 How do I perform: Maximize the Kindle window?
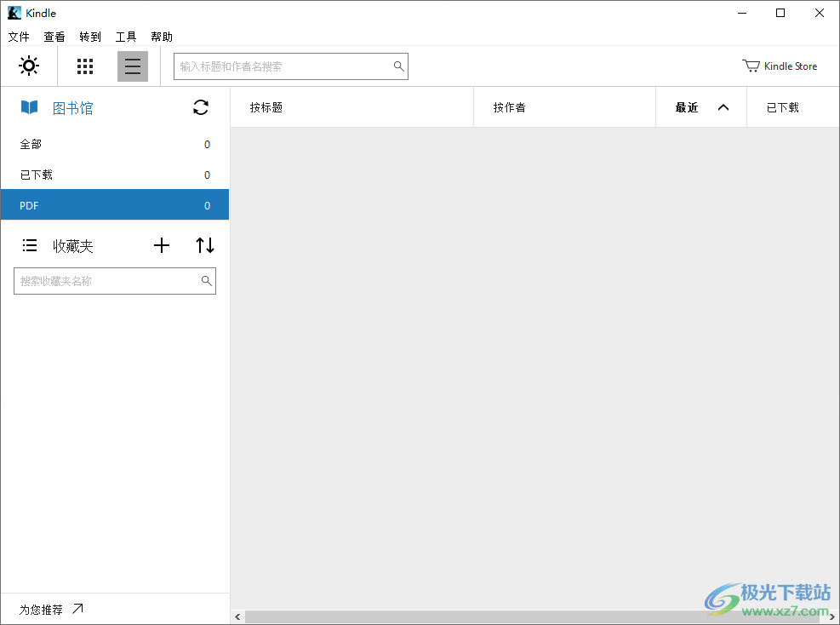[x=780, y=13]
